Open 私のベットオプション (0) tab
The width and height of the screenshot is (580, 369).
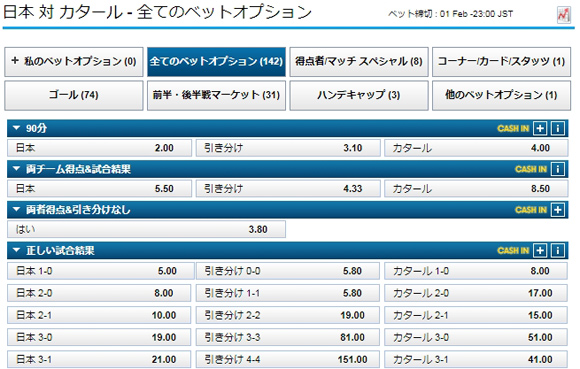point(74,61)
